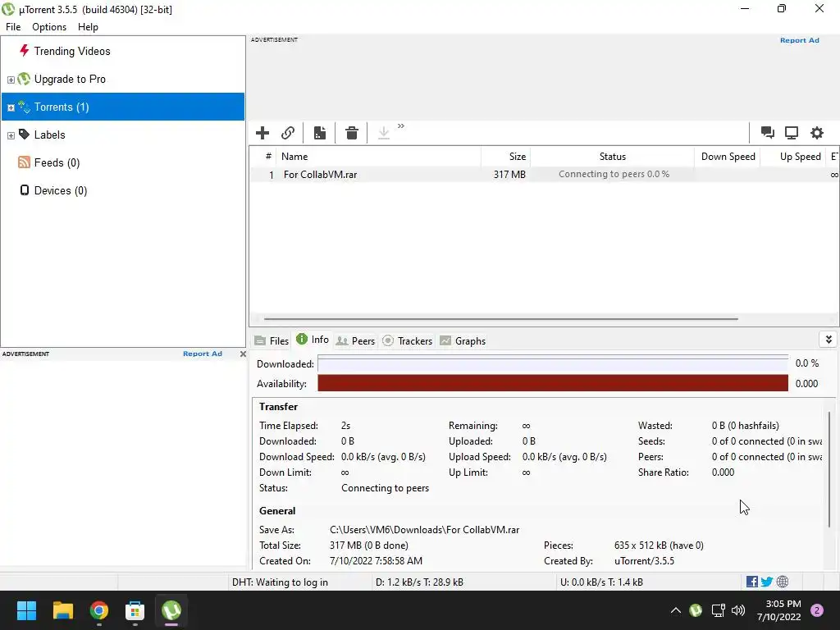The image size is (840, 630).
Task: Click the Downloaded progress bar
Action: coord(553,364)
